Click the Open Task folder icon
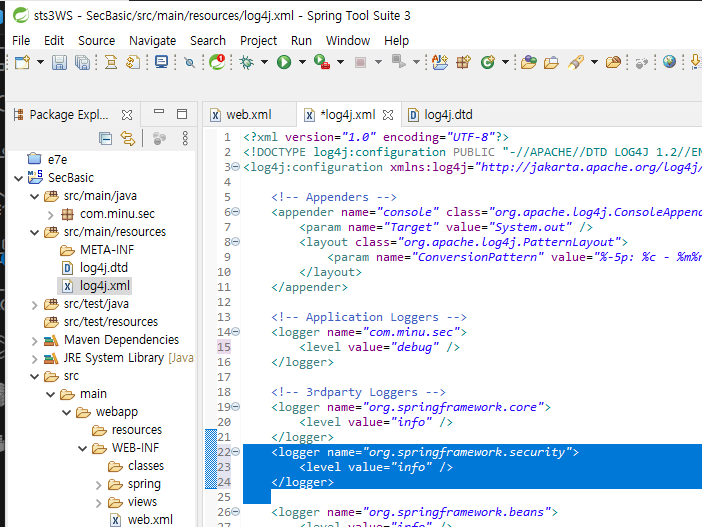The image size is (702, 527). [551, 62]
